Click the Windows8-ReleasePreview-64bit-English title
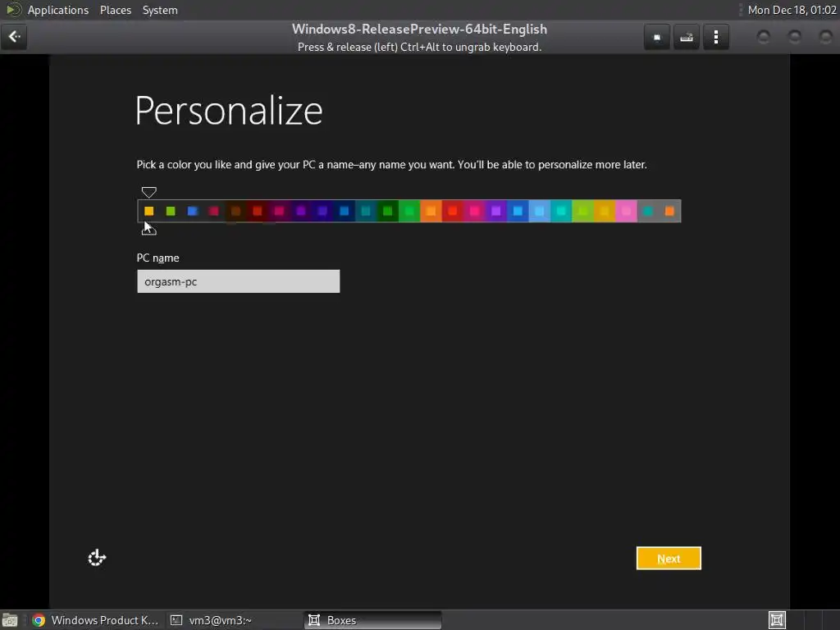The height and width of the screenshot is (630, 840). 419,29
